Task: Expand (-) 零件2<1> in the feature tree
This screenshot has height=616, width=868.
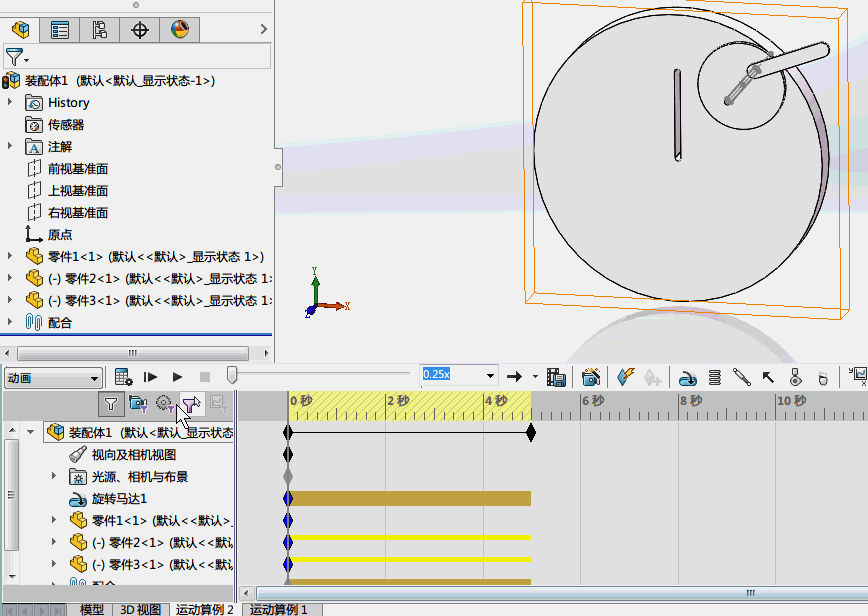Action: (x=9, y=278)
